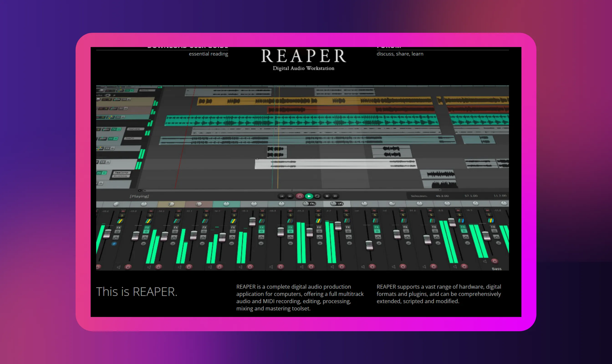Click the green play button
612x364 pixels.
tap(309, 196)
